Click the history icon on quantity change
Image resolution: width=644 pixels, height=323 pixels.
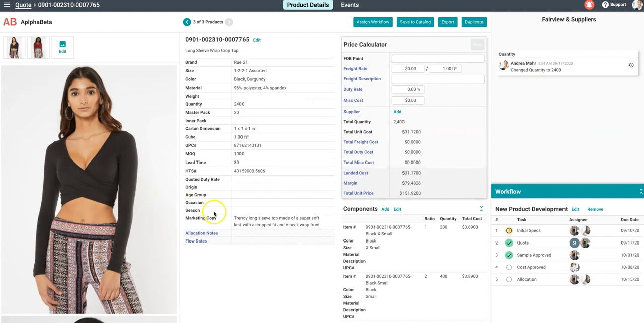point(631,65)
